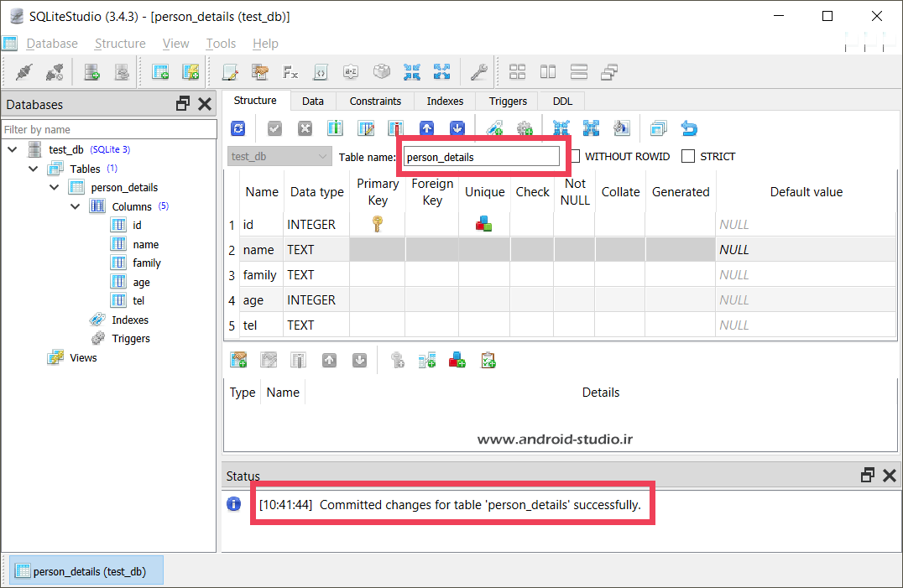Open configuration with the wrench icon

478,72
